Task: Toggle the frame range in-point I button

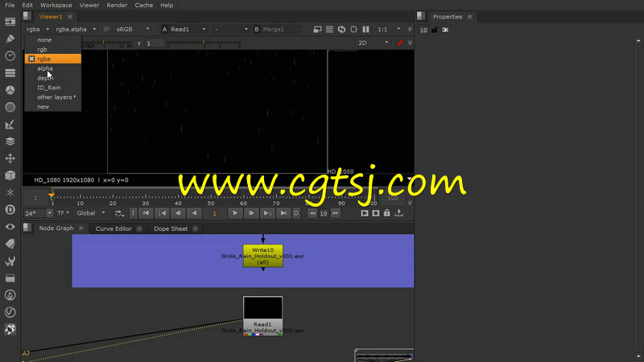Action: point(133,213)
